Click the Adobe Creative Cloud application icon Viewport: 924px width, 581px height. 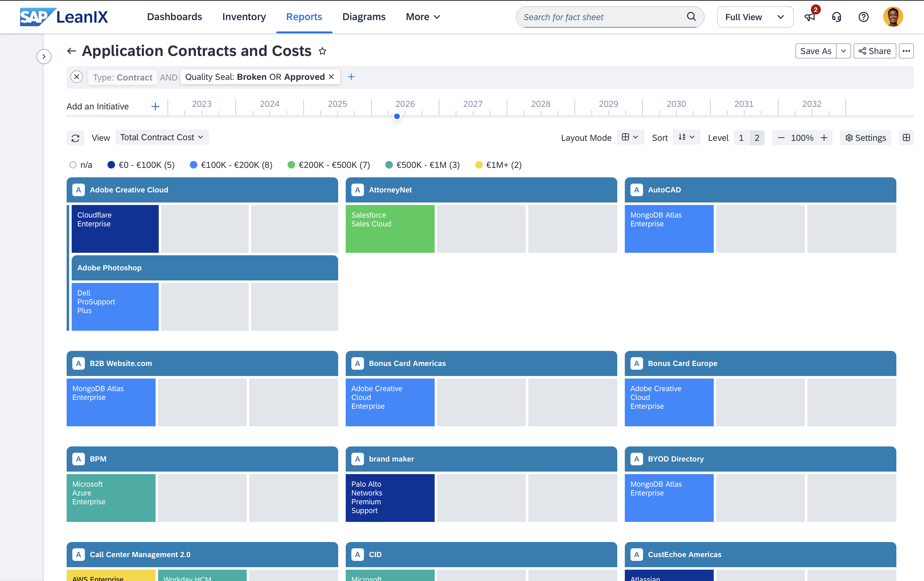[79, 190]
